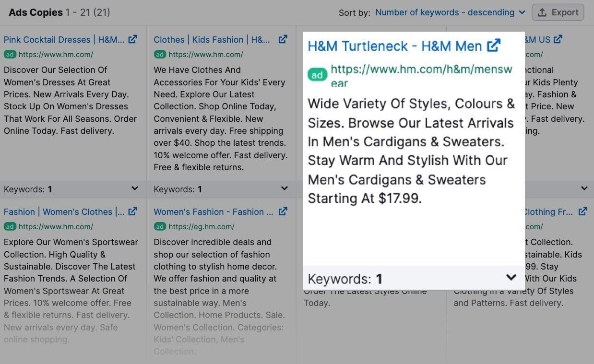The height and width of the screenshot is (364, 594).
Task: Click external link icon beside Clothes | Kids Fashion
Action: (x=283, y=39)
